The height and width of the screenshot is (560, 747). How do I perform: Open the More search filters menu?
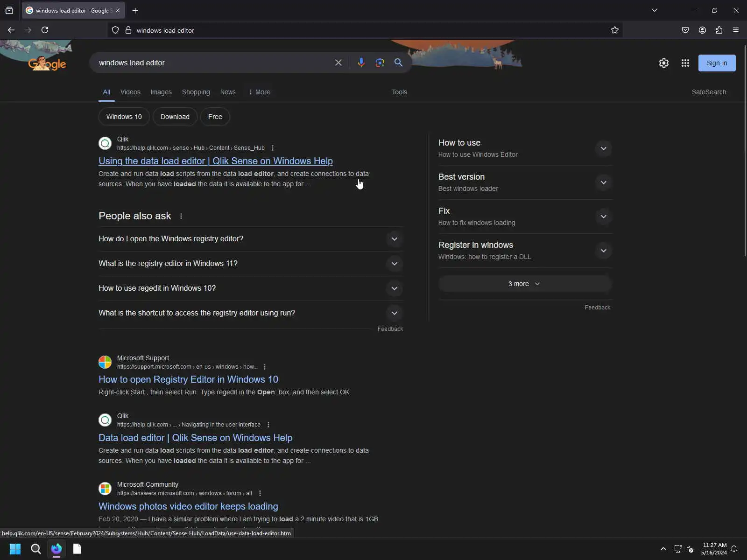pyautogui.click(x=260, y=92)
